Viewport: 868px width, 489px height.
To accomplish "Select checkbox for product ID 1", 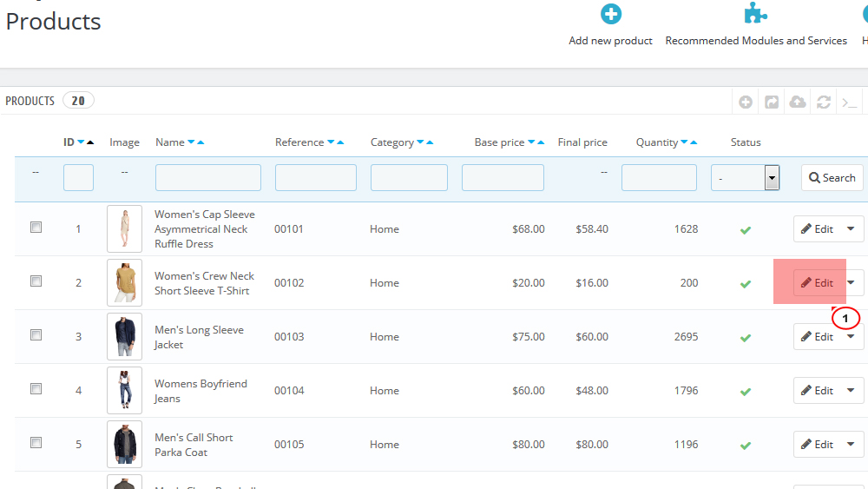I will coord(36,227).
